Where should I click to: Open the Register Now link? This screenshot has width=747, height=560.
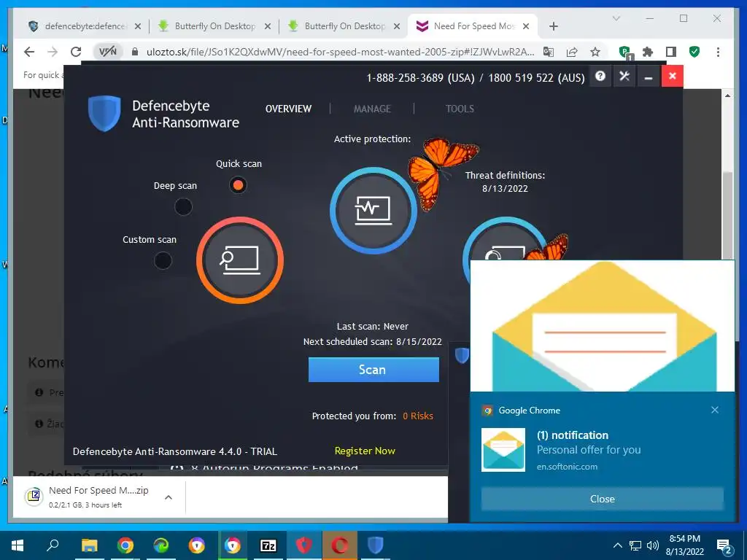pos(365,451)
